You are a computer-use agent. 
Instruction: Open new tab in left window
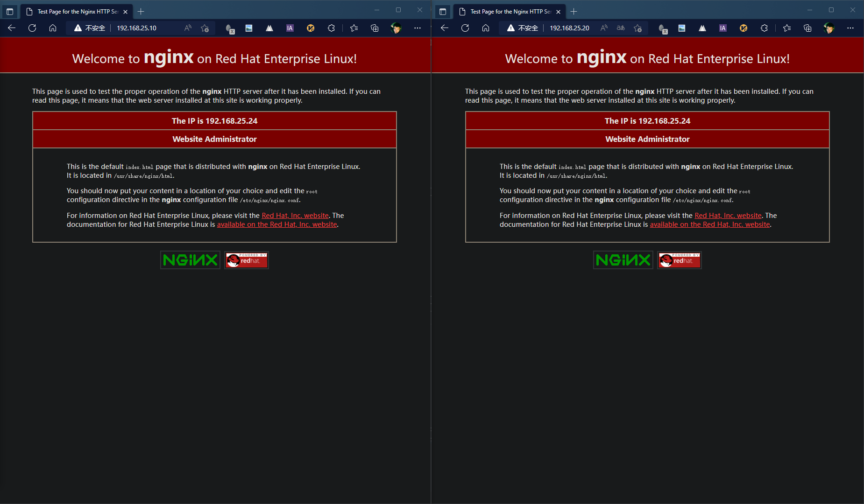pyautogui.click(x=141, y=11)
